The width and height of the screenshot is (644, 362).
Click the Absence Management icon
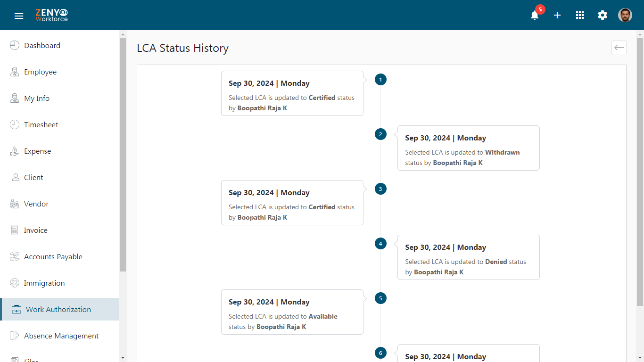click(15, 336)
